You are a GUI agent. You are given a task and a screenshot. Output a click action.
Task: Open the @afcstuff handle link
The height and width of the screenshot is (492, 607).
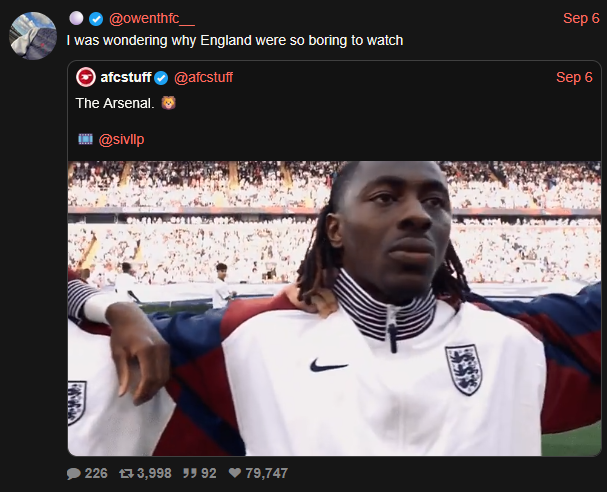[x=203, y=77]
